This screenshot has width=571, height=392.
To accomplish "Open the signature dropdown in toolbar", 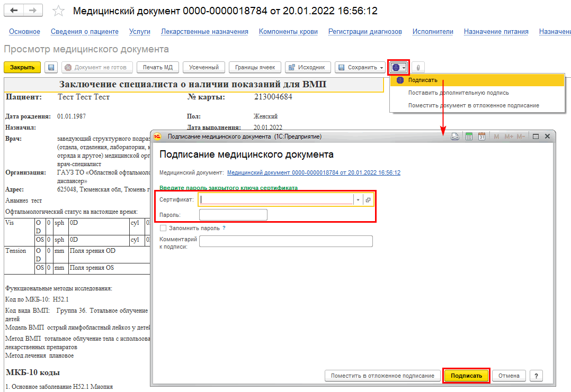I will point(398,67).
